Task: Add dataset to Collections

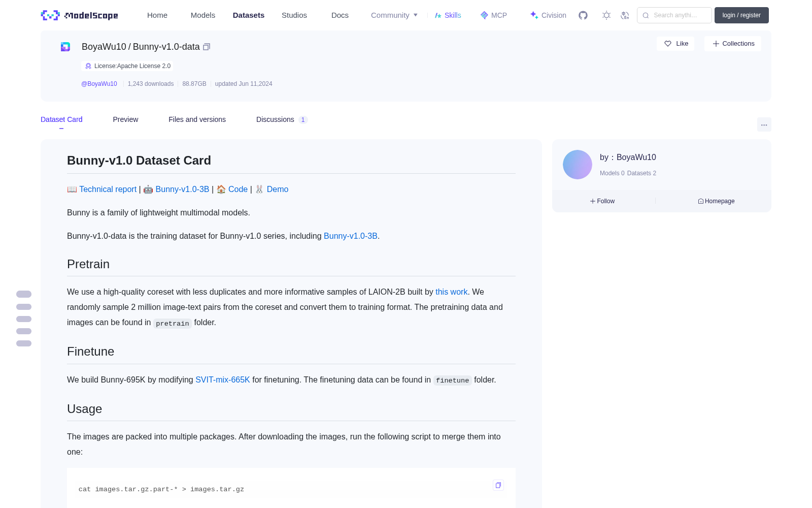Action: pyautogui.click(x=733, y=44)
